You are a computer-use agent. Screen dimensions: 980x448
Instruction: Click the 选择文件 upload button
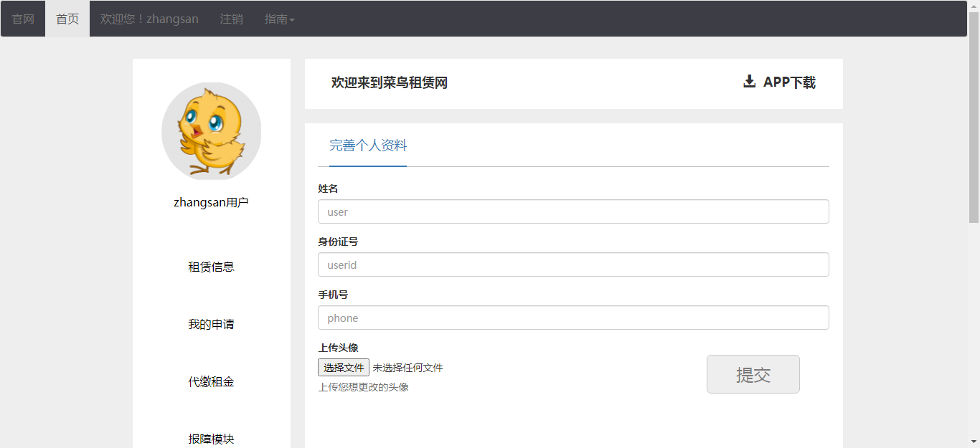point(344,367)
